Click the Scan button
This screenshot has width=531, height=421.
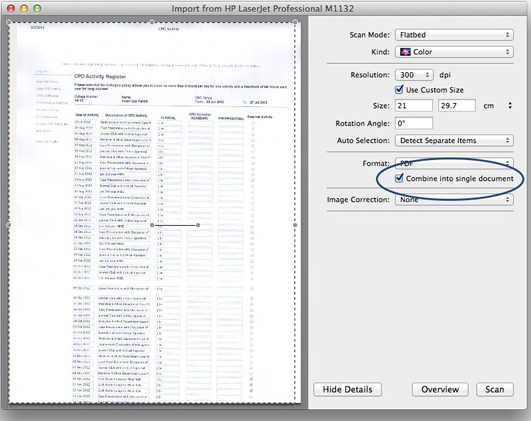[495, 390]
